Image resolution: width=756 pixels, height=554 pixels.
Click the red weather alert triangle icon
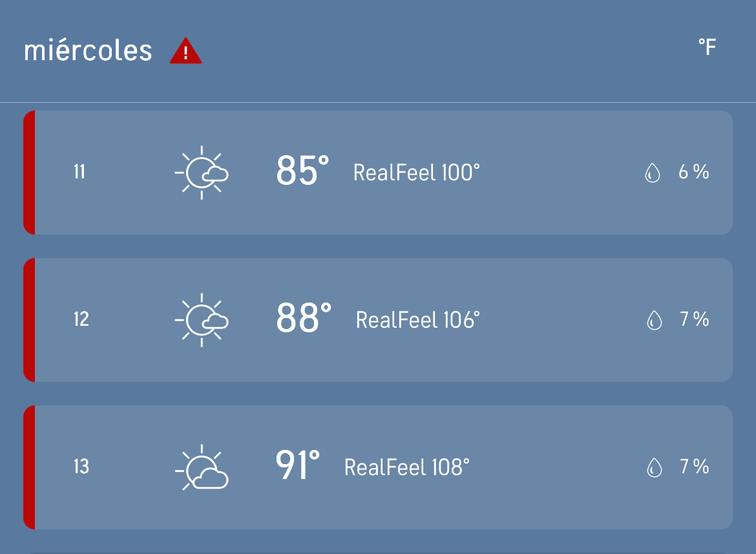tap(185, 52)
